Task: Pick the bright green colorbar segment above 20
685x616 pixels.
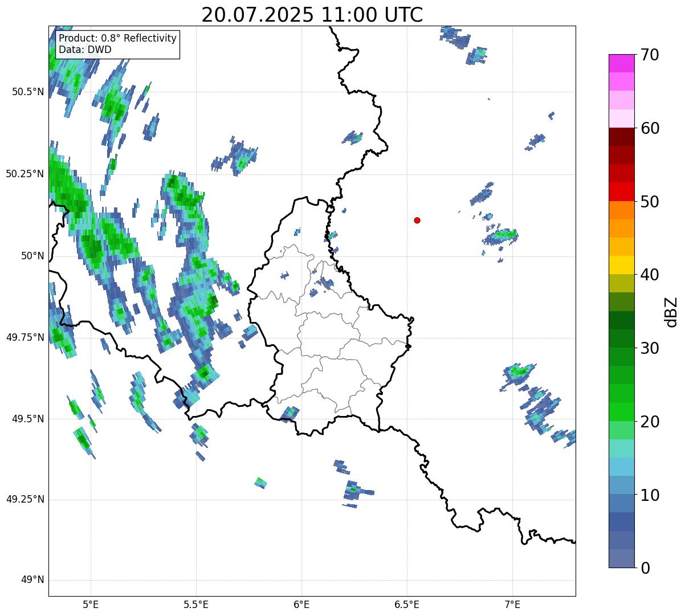Action: 621,411
